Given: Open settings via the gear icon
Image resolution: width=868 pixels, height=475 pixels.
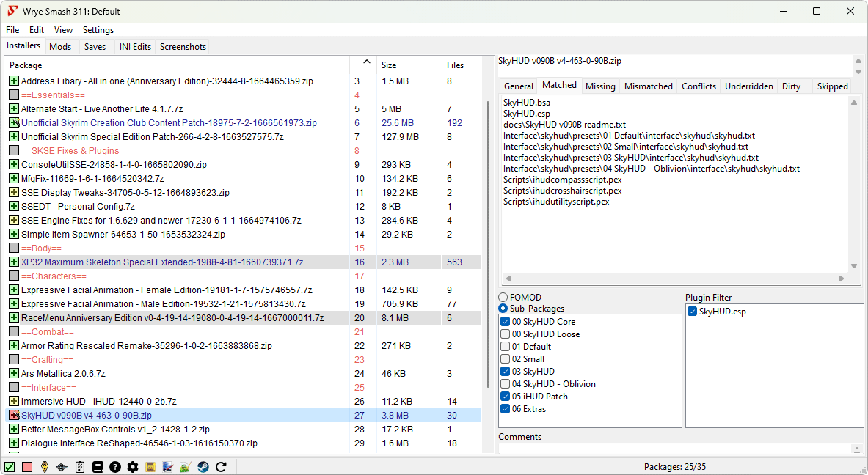Looking at the screenshot, I should (133, 467).
